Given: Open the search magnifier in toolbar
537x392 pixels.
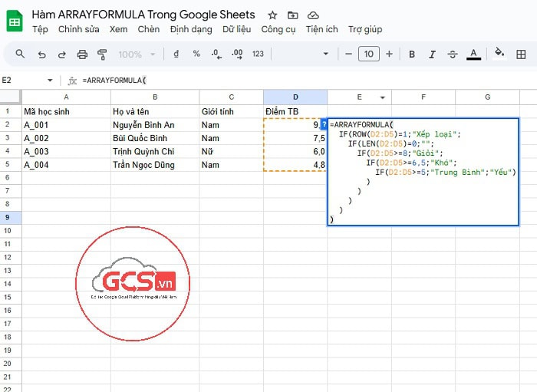Looking at the screenshot, I should 21,54.
